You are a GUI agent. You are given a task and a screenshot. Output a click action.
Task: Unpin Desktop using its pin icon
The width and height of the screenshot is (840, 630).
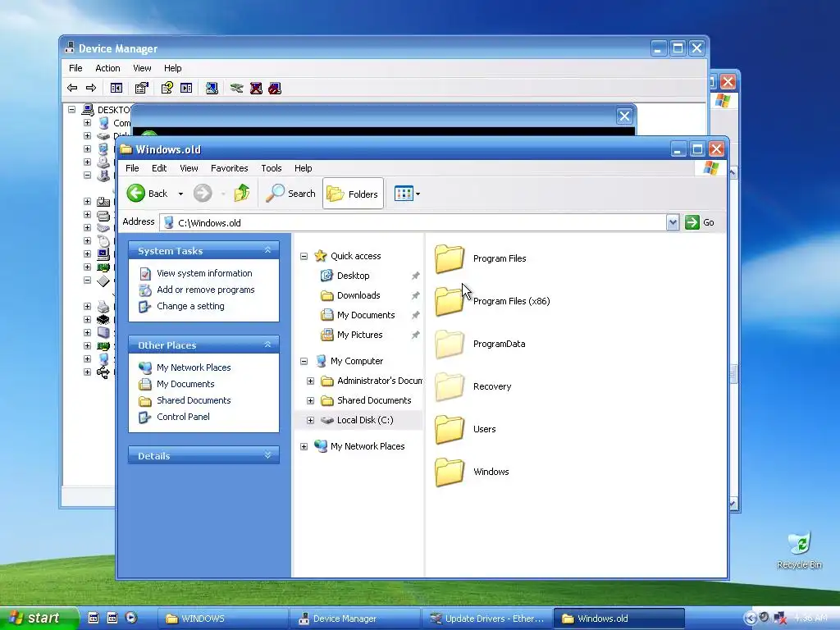(415, 276)
